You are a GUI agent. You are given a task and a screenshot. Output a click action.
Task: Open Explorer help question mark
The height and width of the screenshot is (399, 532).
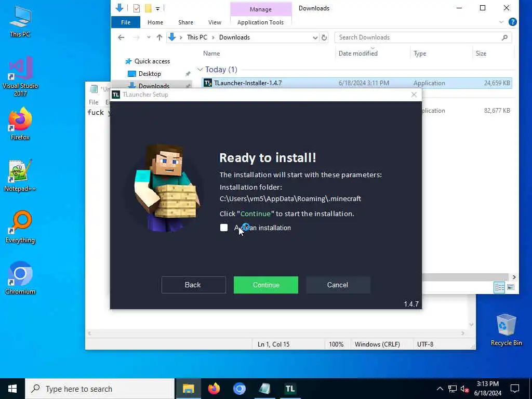(x=513, y=22)
